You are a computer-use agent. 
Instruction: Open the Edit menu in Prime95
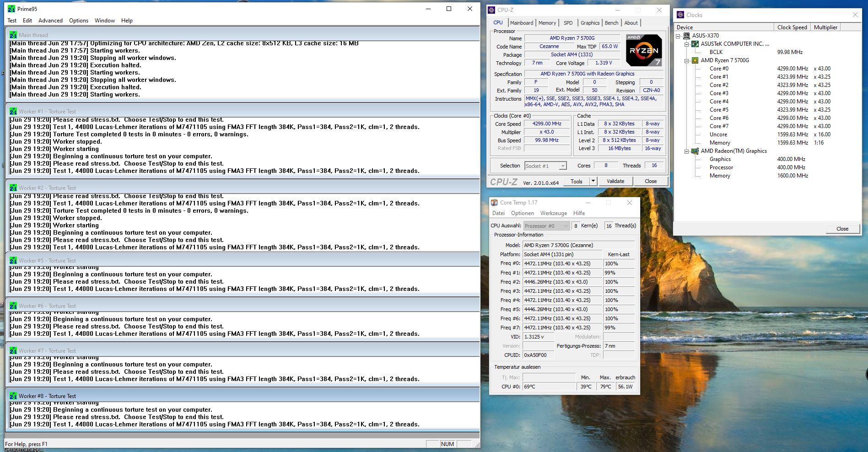[x=27, y=21]
